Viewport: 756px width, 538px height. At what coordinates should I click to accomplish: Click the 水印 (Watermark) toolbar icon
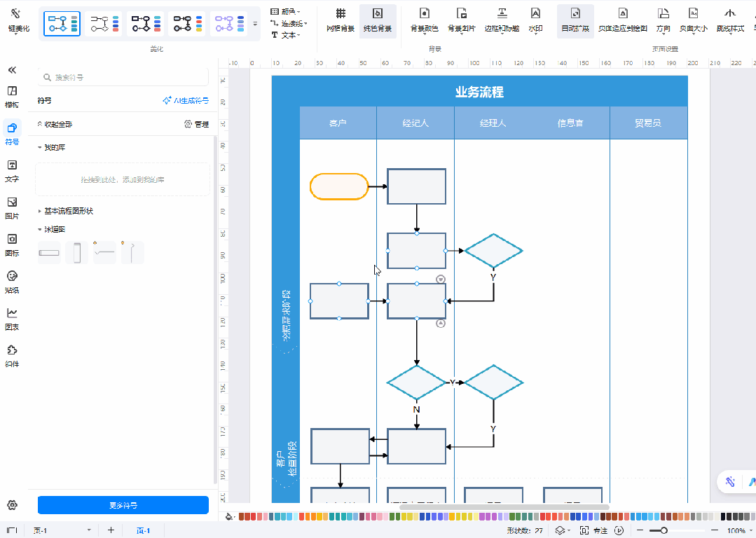(x=535, y=20)
